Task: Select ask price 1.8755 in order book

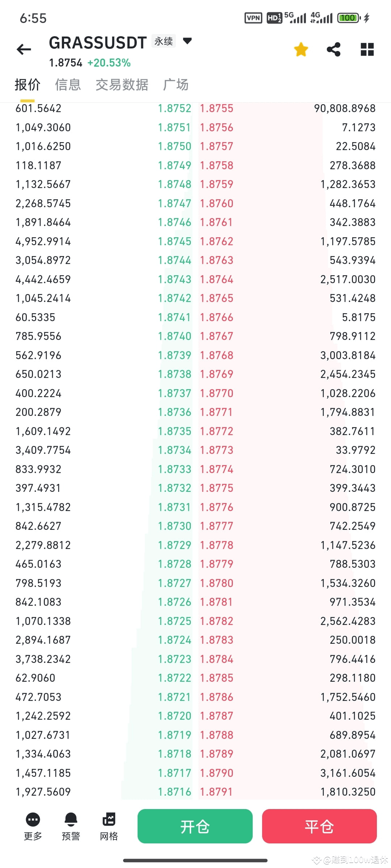Action: coord(216,108)
